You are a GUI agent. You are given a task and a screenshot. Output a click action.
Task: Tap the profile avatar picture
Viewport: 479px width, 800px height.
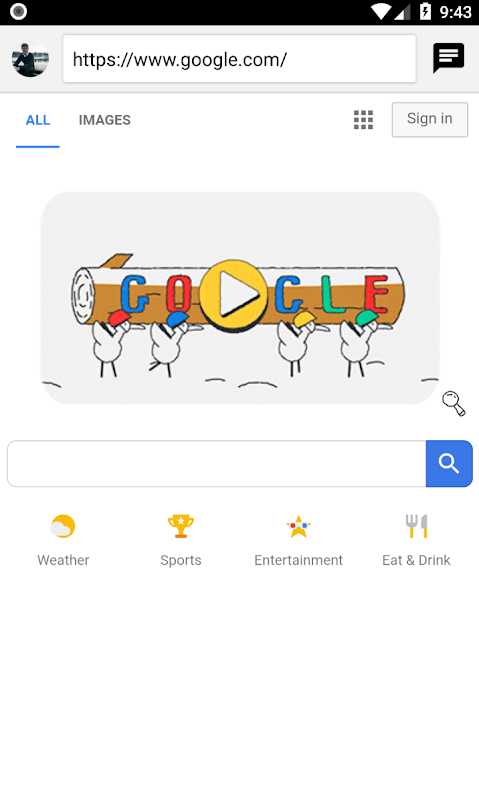pyautogui.click(x=31, y=59)
